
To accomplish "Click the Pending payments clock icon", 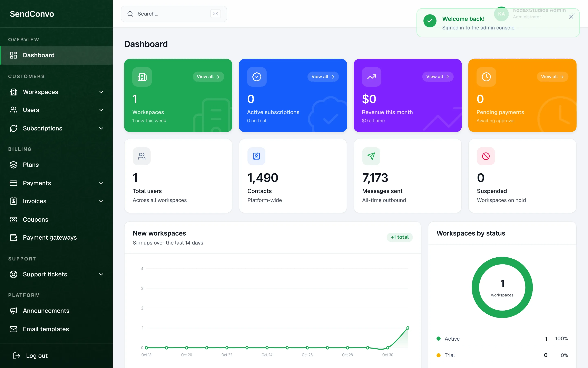I will click(486, 77).
